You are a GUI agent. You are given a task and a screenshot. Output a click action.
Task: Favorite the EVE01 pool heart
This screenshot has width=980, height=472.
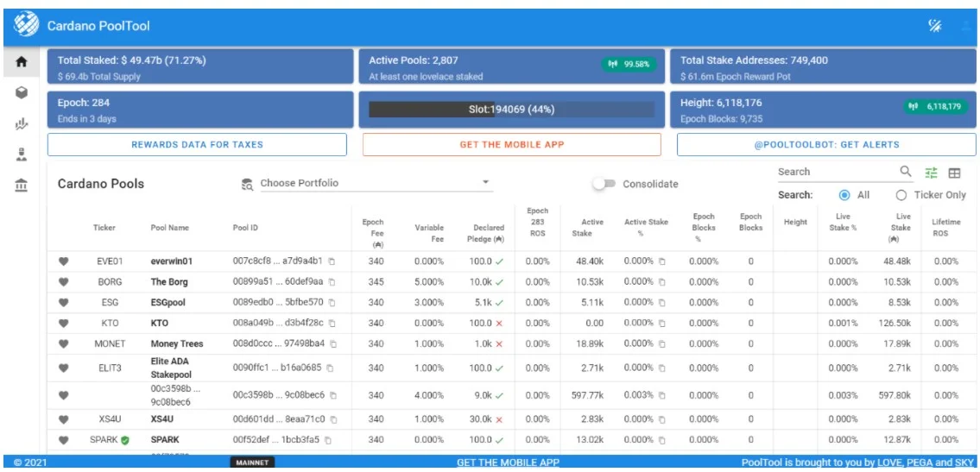pos(63,261)
